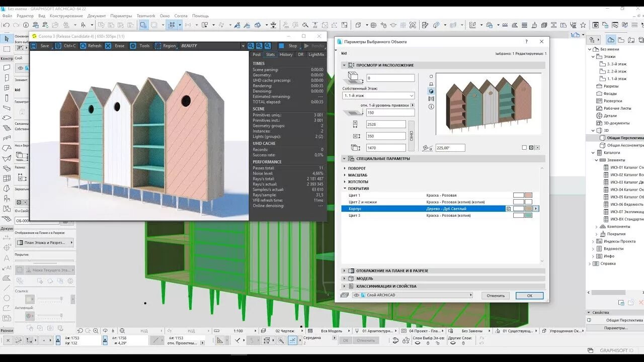Show 3D shaded preview in object dialog

(x=431, y=91)
